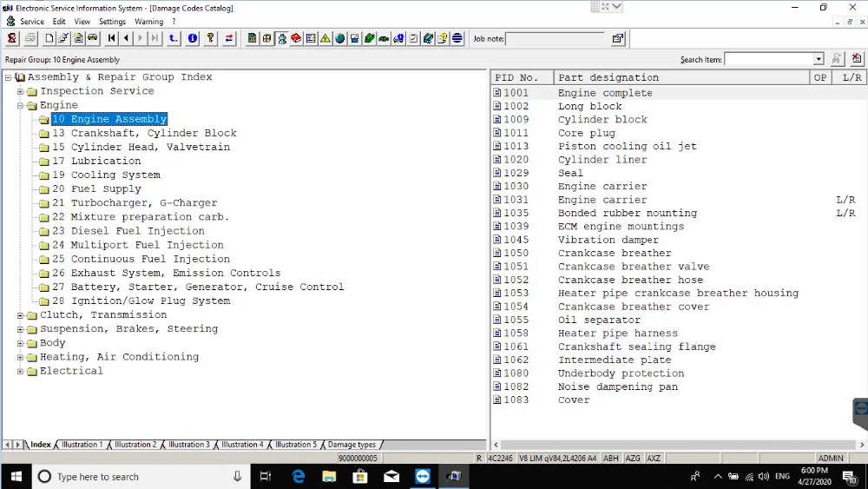Click the Part designation column header
The height and width of the screenshot is (489, 868).
[x=681, y=77]
